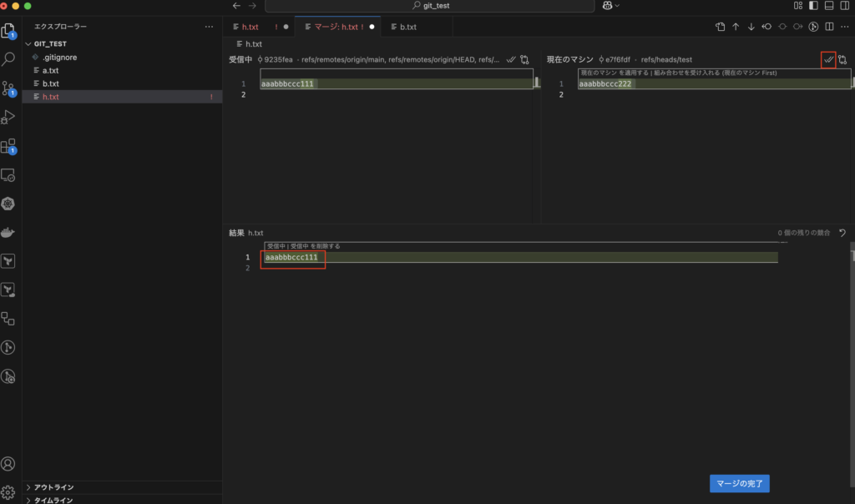This screenshot has height=504, width=855.
Task: Click the compare icon in 受信中 header
Action: (x=524, y=59)
